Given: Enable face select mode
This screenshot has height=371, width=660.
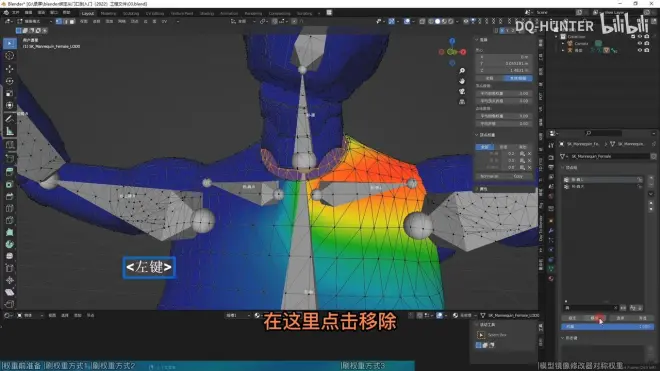Looking at the screenshot, I should click(x=72, y=21).
